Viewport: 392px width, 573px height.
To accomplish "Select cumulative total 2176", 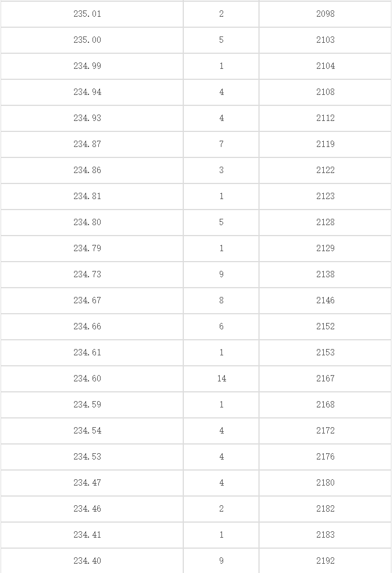I will click(x=325, y=457).
